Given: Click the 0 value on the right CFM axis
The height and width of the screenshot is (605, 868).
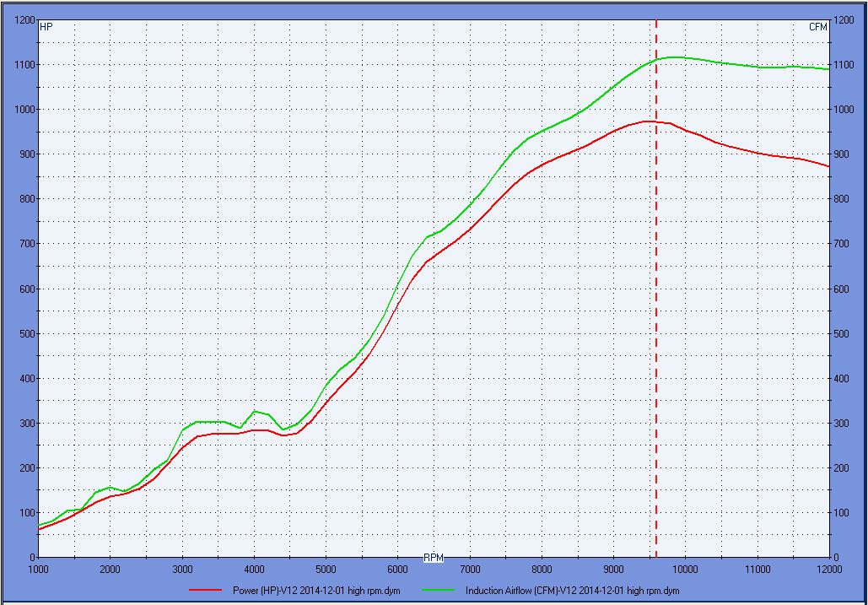Looking at the screenshot, I should pos(836,557).
